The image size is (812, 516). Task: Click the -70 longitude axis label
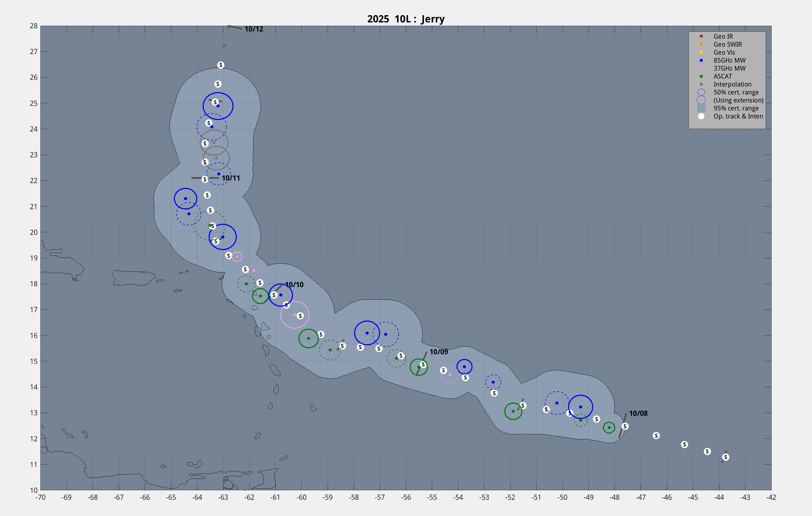pos(40,497)
